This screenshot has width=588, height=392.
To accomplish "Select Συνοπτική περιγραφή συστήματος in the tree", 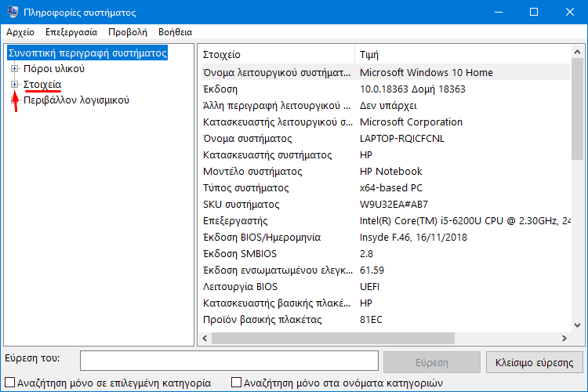I will (x=87, y=53).
